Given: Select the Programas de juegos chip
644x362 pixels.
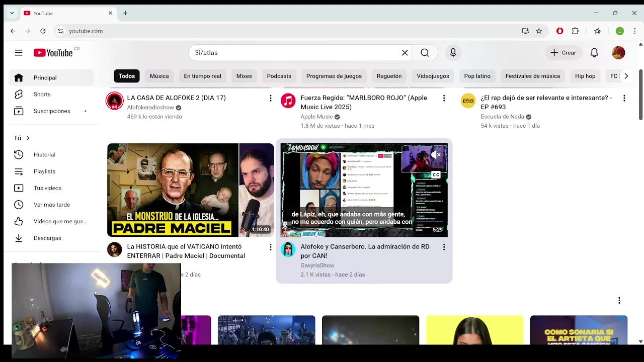Looking at the screenshot, I should pos(334,76).
